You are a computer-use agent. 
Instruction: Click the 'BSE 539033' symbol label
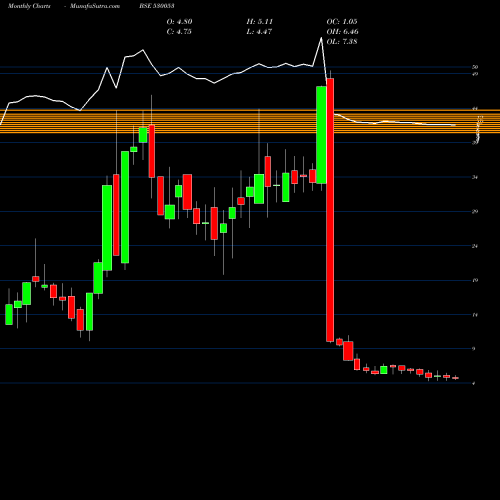tap(157, 6)
